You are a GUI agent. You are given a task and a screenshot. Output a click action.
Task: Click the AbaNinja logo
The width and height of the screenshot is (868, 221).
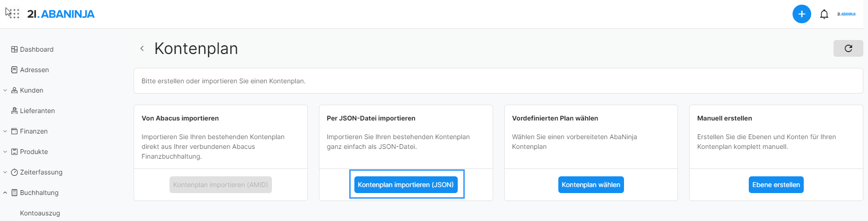coord(61,14)
